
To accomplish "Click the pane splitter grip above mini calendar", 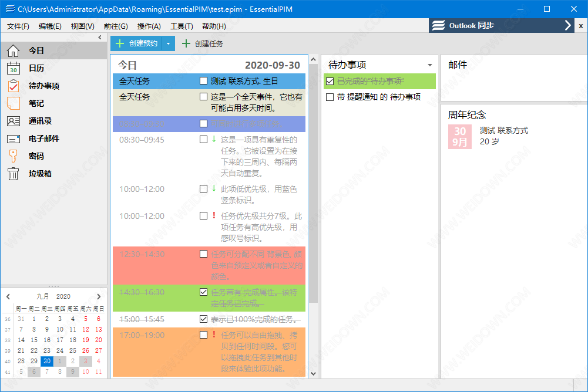I will tap(53, 286).
